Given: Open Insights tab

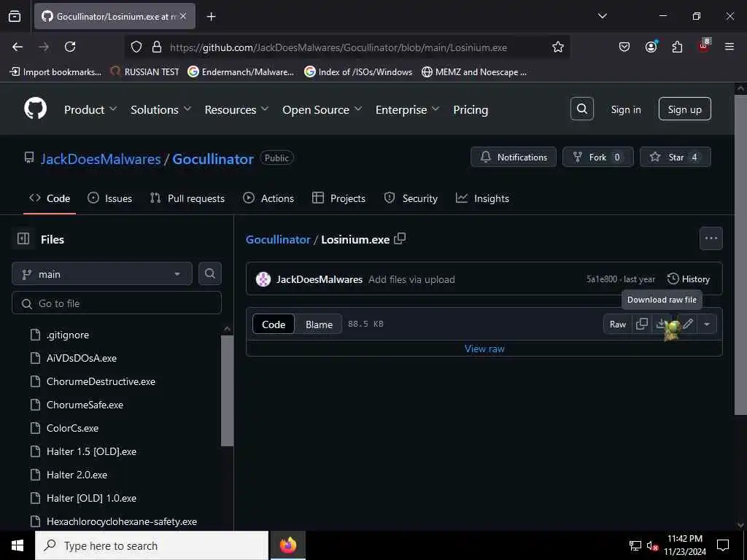Looking at the screenshot, I should tap(482, 198).
